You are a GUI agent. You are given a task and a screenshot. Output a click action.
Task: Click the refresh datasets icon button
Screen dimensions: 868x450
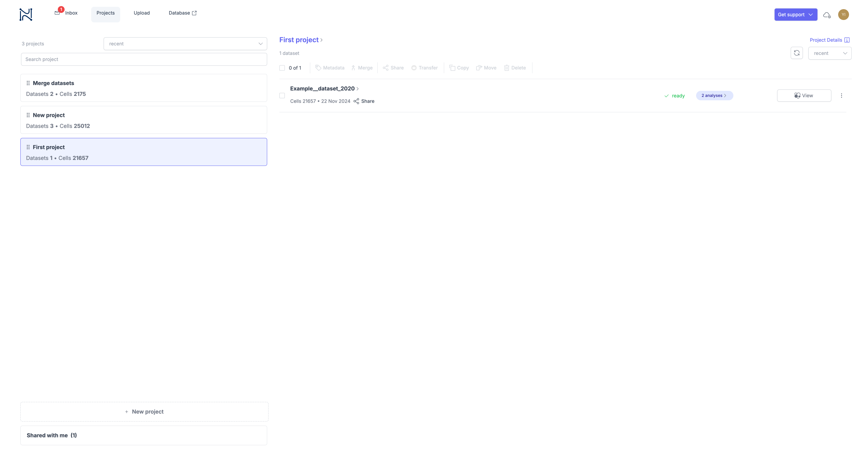796,53
